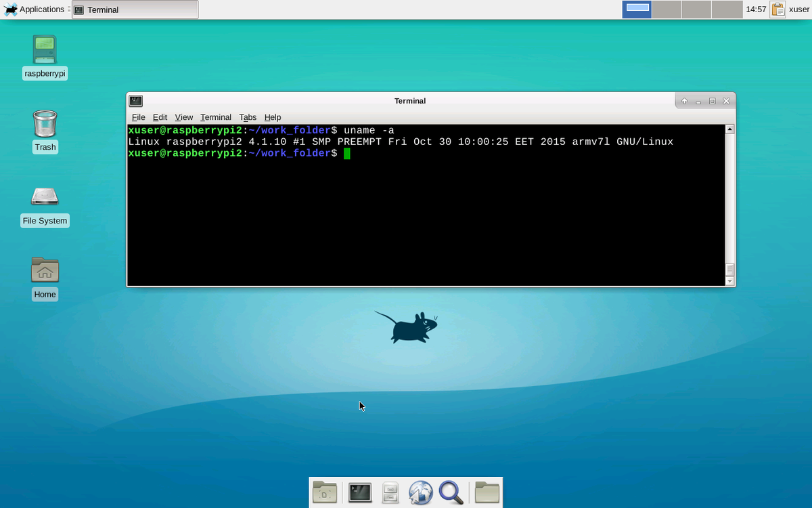Open the Help menu
The height and width of the screenshot is (508, 812).
(273, 117)
